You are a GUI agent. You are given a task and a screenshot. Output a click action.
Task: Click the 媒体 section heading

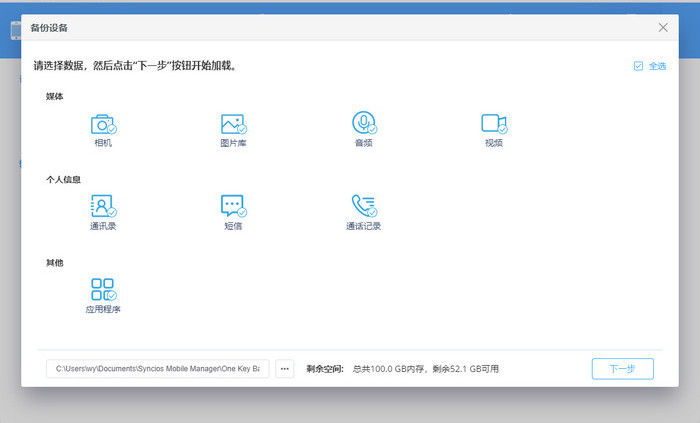pos(54,96)
